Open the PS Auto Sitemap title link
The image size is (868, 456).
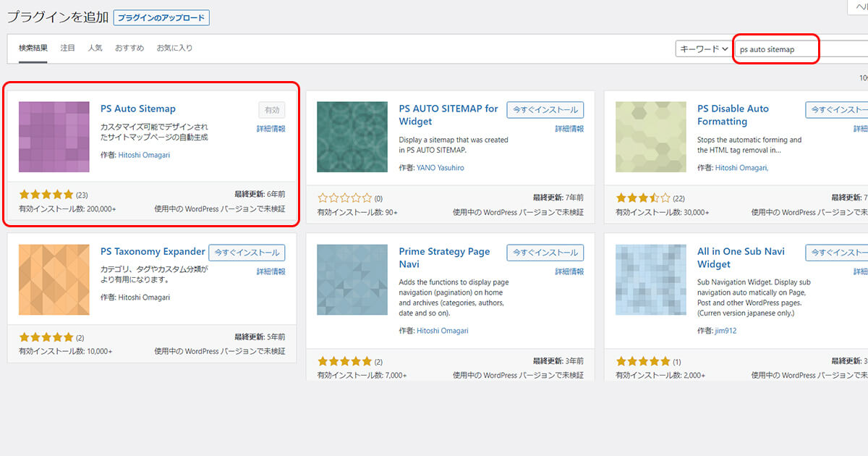coord(137,109)
